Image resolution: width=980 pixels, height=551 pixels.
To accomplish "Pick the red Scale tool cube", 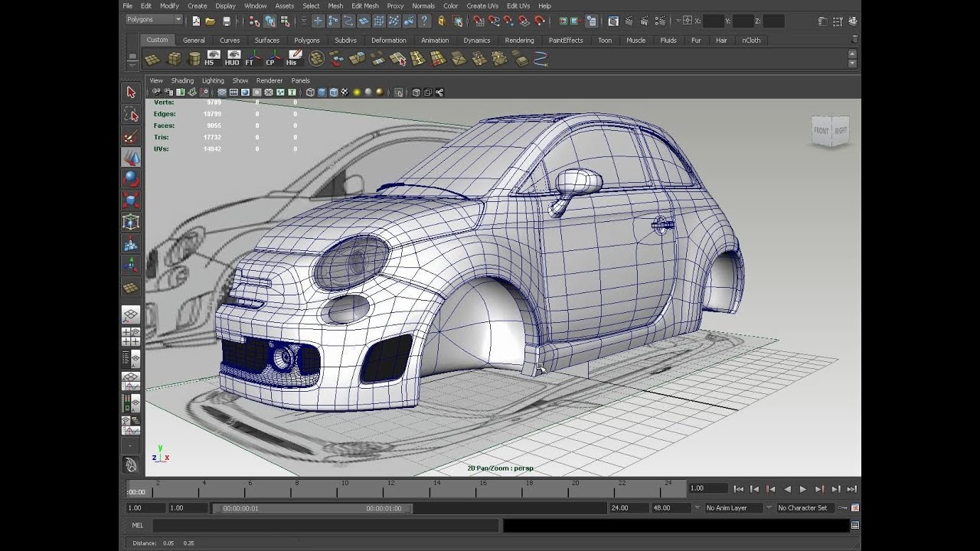I will (x=131, y=201).
